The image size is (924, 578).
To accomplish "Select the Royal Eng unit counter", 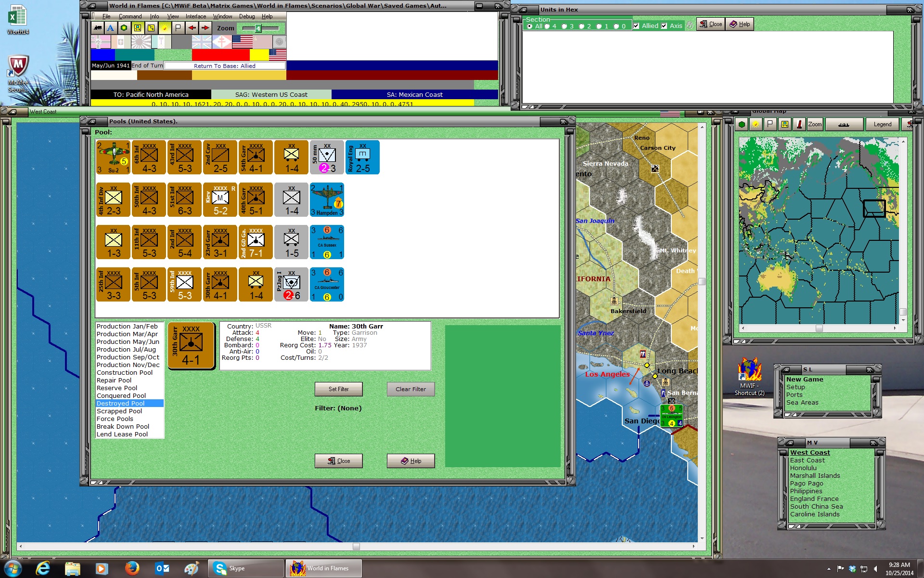I will 363,158.
